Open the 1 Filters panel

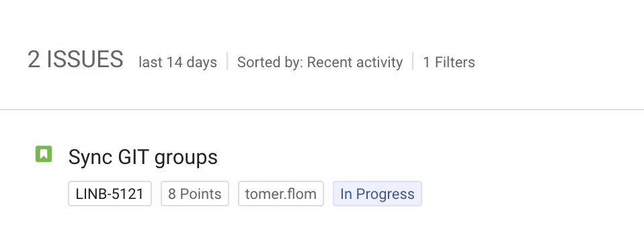coord(449,62)
